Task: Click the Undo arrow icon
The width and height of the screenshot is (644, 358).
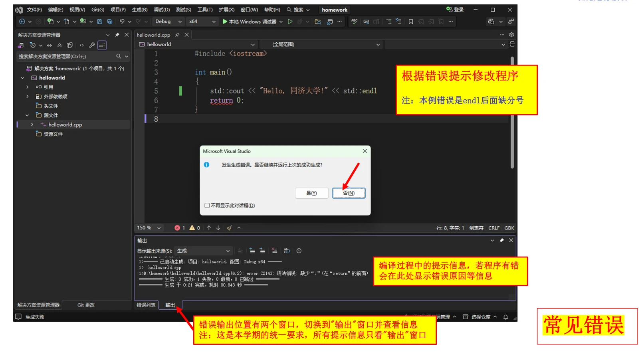Action: coord(122,22)
